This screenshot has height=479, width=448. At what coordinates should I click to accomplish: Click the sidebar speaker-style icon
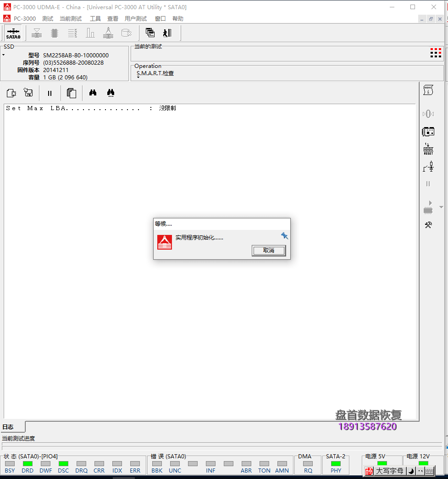428,114
